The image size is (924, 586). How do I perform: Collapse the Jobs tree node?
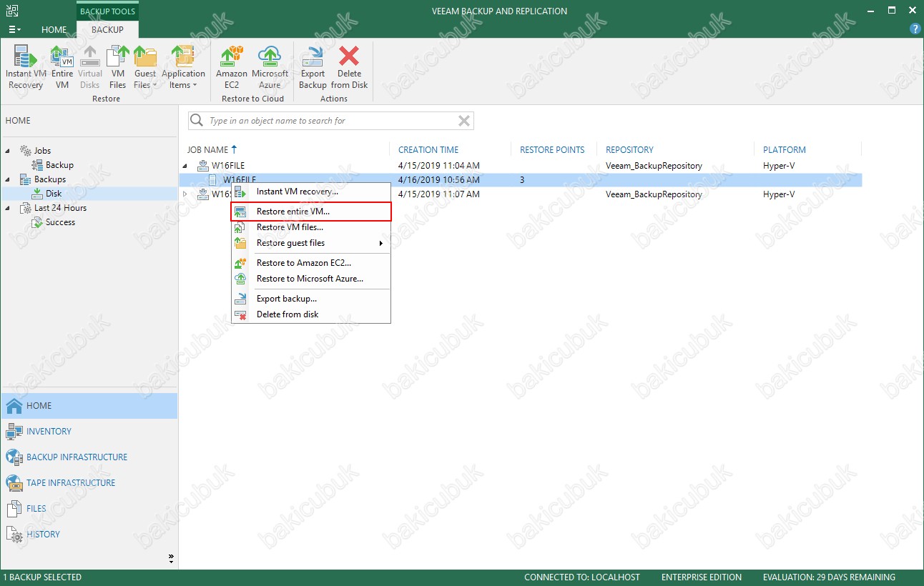pyautogui.click(x=9, y=151)
